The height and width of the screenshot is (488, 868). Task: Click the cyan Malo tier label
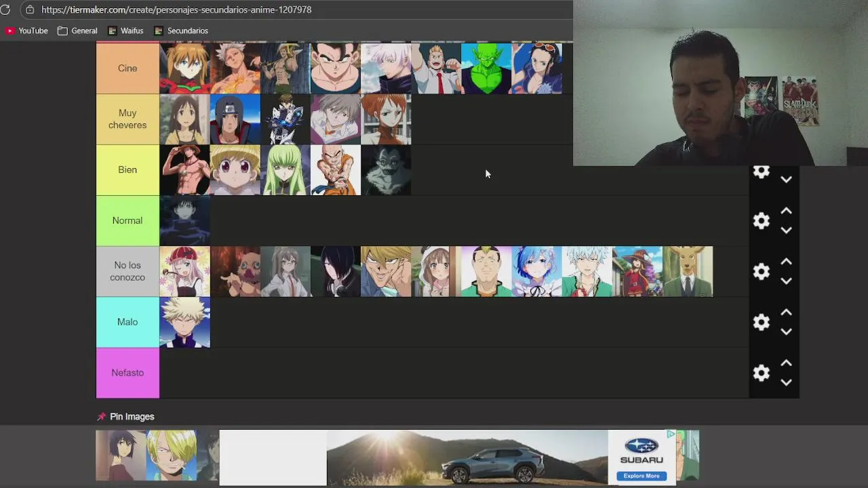(127, 322)
